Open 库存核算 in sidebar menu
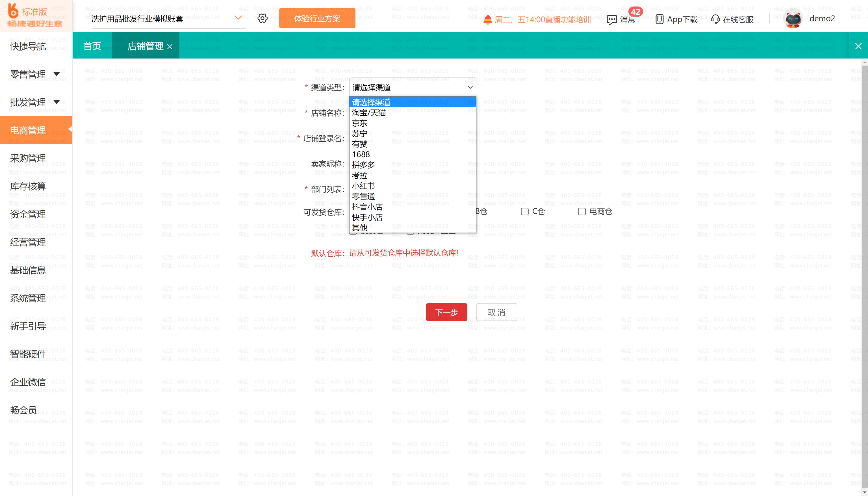Viewport: 868px width, 496px height. 28,186
